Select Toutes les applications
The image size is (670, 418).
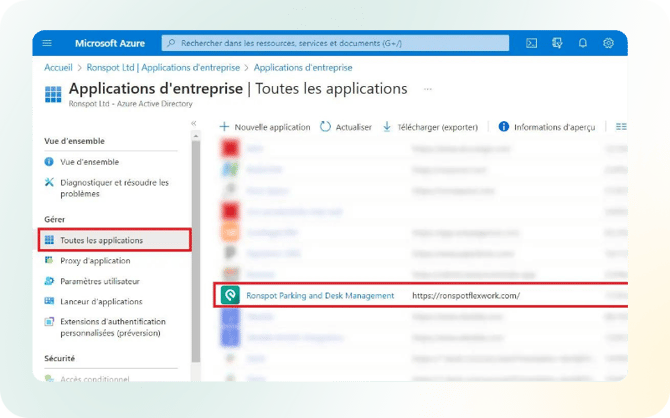coord(114,240)
